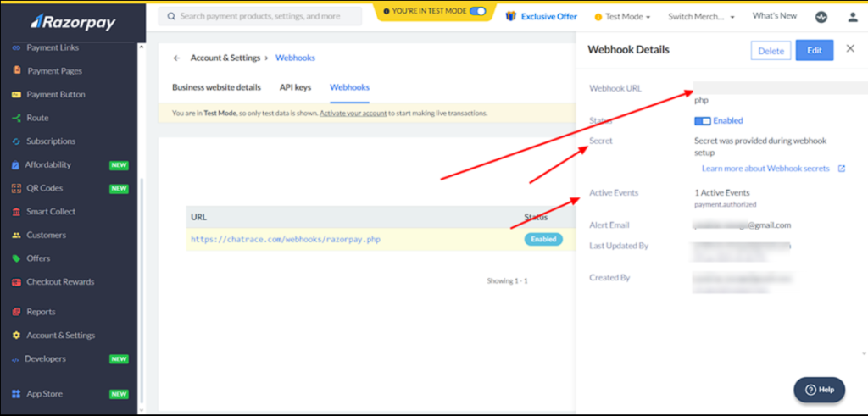Screen dimensions: 868x416
Task: Click Account & Settings in breadcrumb
Action: (225, 58)
